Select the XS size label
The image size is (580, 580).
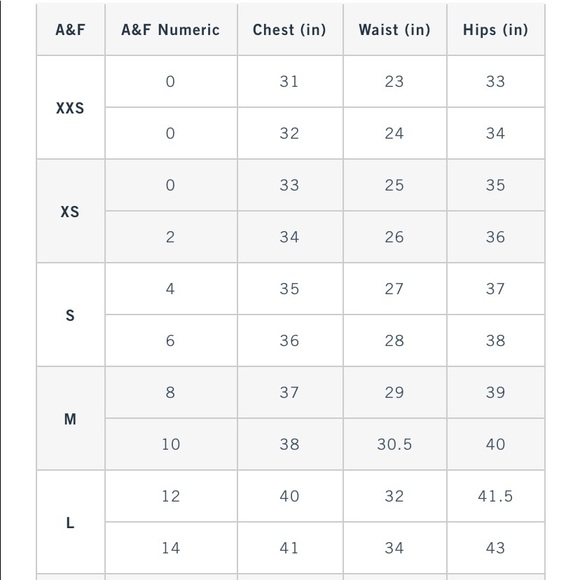tap(70, 211)
